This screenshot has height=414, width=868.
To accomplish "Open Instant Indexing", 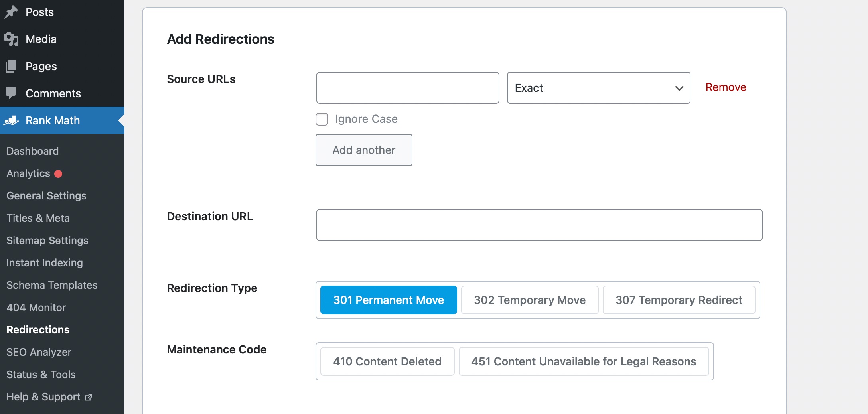I will point(45,263).
